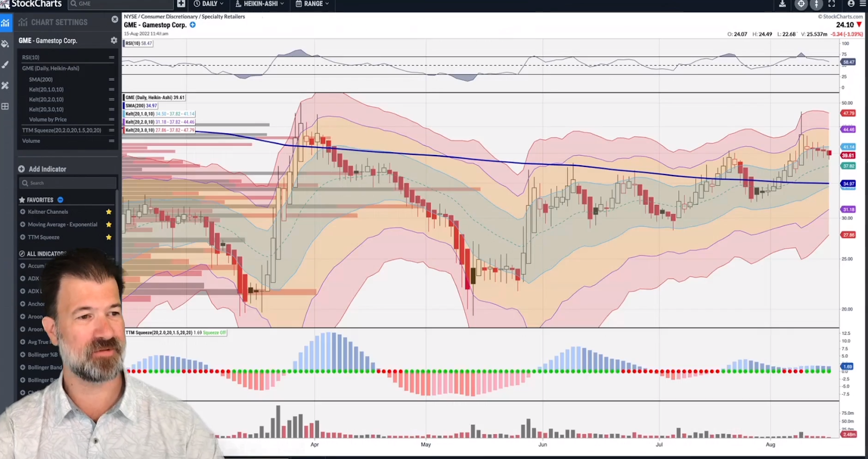868x459 pixels.
Task: Unfavorite Keltner Channels star
Action: point(109,212)
